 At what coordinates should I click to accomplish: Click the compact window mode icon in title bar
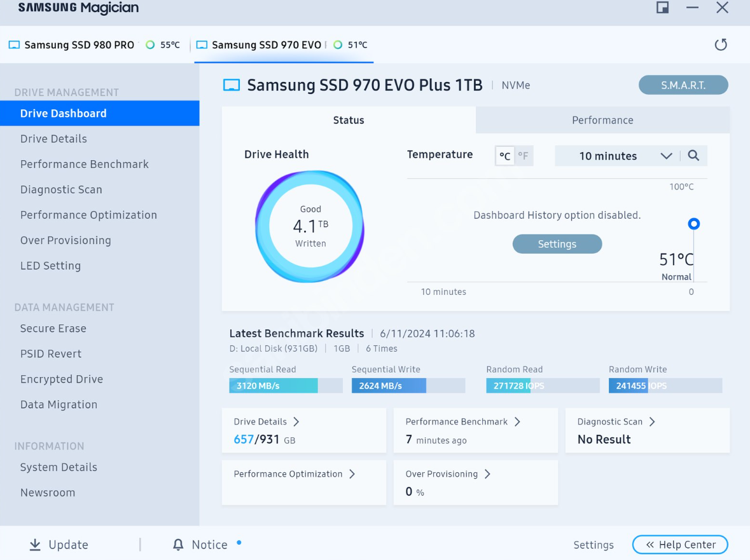click(x=662, y=7)
